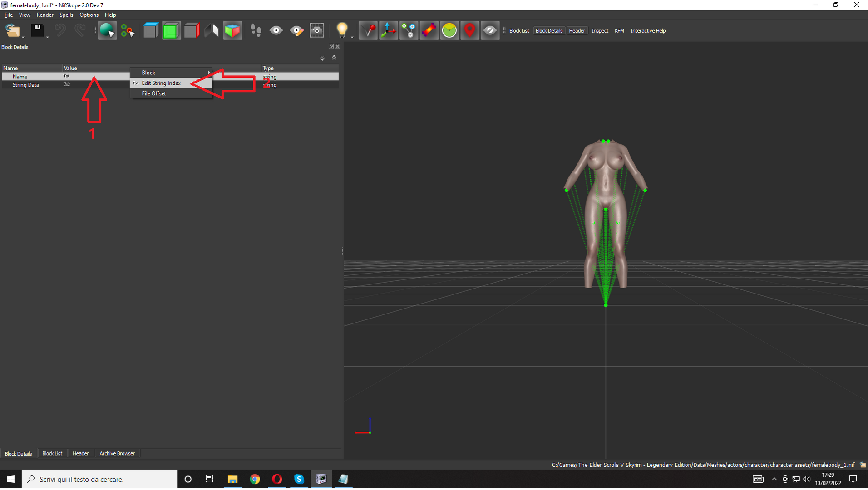Viewport: 868px width, 490px height.
Task: Toggle the show axes icon
Action: [x=389, y=30]
